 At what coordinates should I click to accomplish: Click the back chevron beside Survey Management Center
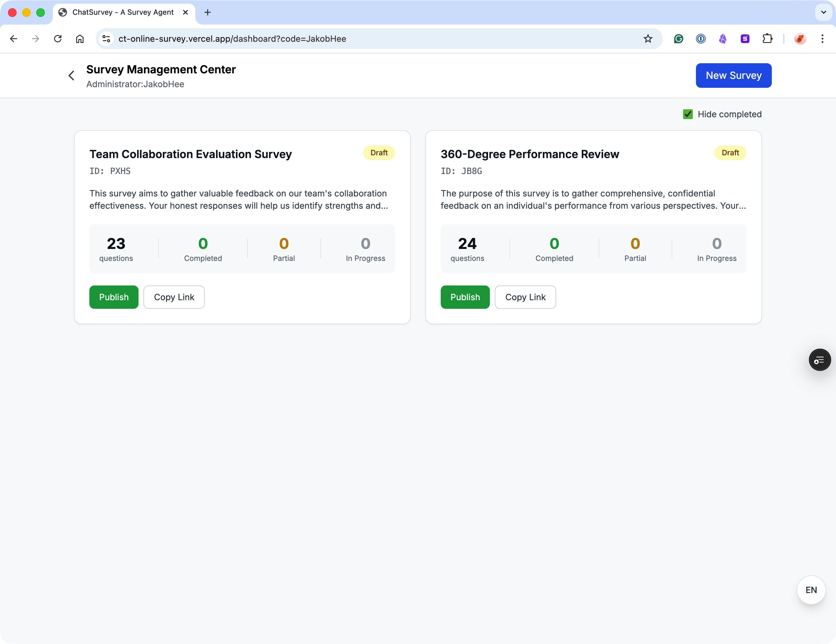coord(71,76)
